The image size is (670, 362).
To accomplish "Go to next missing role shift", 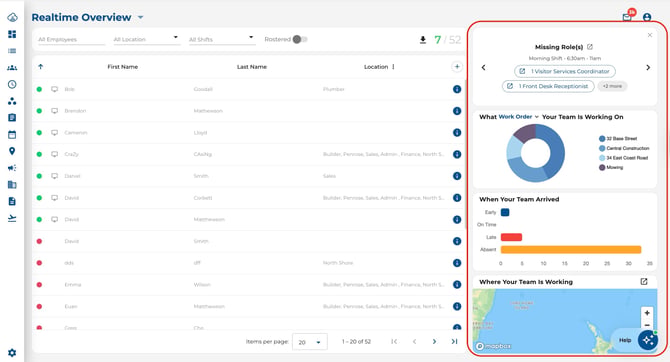I will point(648,68).
